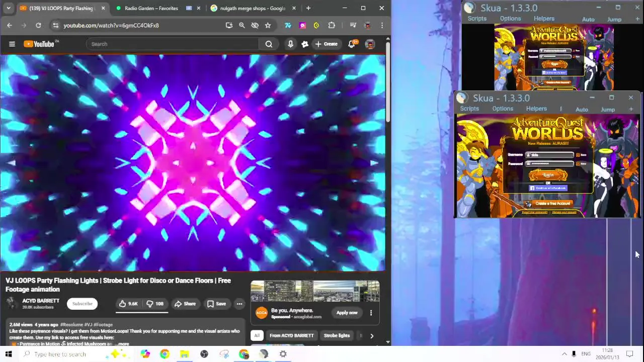Open Auto menu in front Skua window
This screenshot has width=644, height=362.
582,109
